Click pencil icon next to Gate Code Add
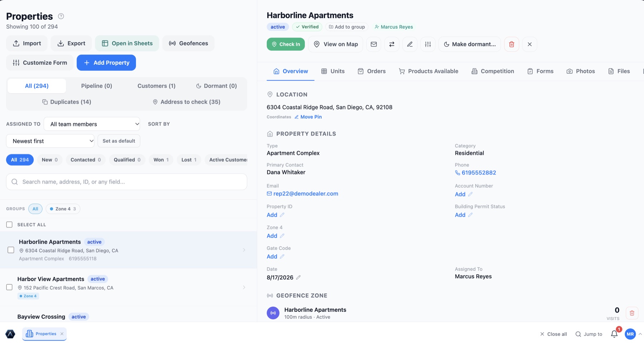 [282, 256]
